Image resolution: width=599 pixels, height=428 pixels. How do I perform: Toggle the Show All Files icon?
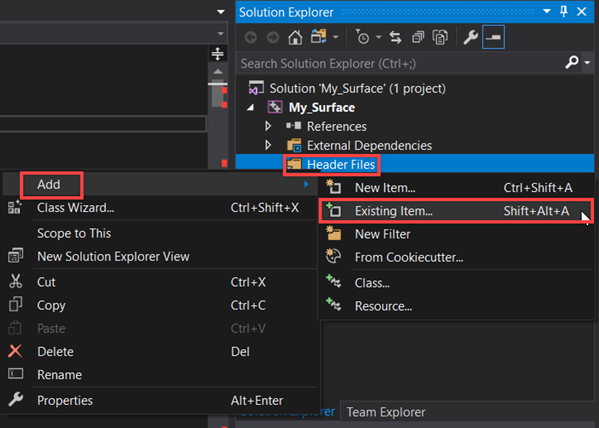pos(440,37)
